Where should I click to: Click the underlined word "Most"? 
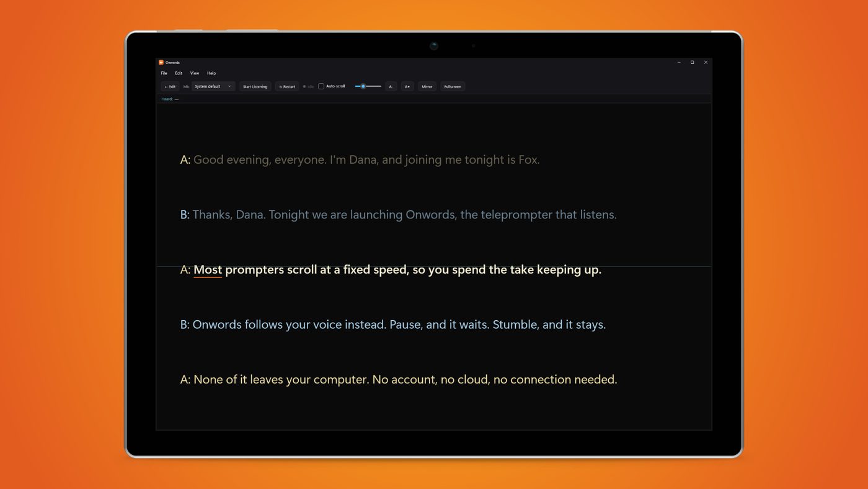(208, 270)
